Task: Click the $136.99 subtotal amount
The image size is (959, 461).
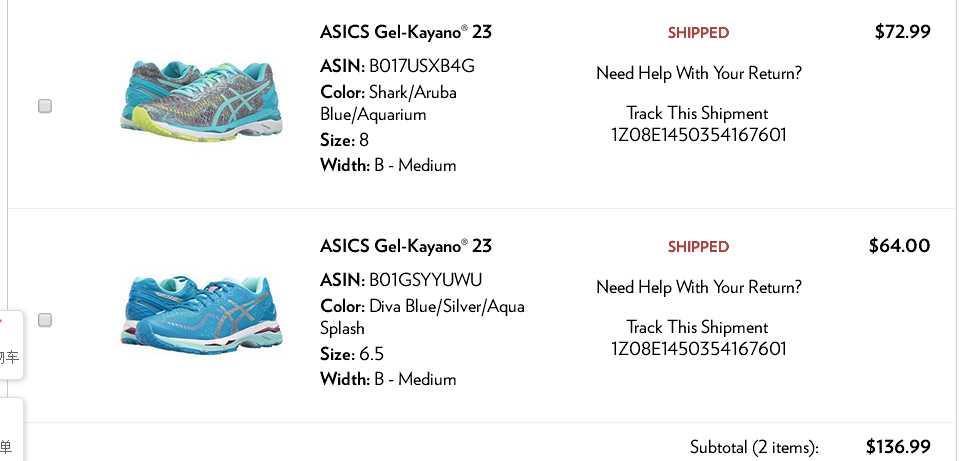Action: pos(897,447)
